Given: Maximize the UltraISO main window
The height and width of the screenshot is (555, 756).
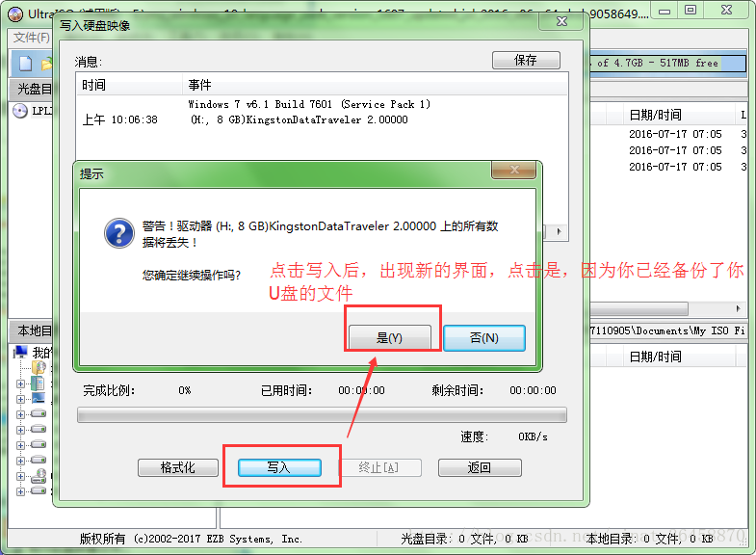Looking at the screenshot, I should click(x=691, y=11).
